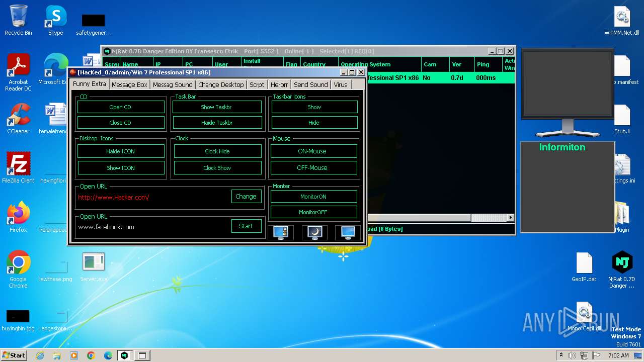The image size is (644, 362).
Task: Click the monitor with moon sleep icon
Action: coord(314,232)
